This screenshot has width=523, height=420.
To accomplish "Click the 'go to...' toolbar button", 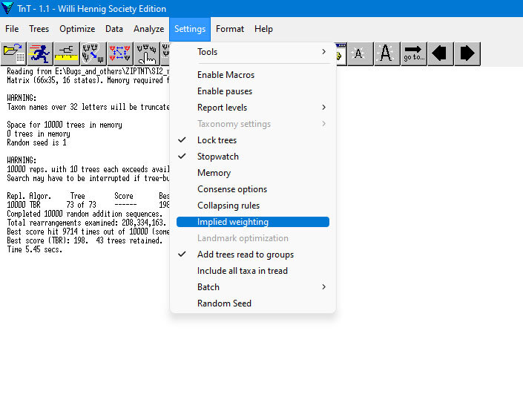I will pyautogui.click(x=414, y=53).
